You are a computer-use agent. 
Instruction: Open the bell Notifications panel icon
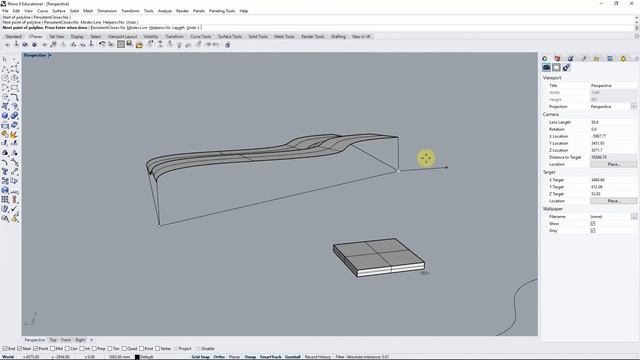point(623,59)
